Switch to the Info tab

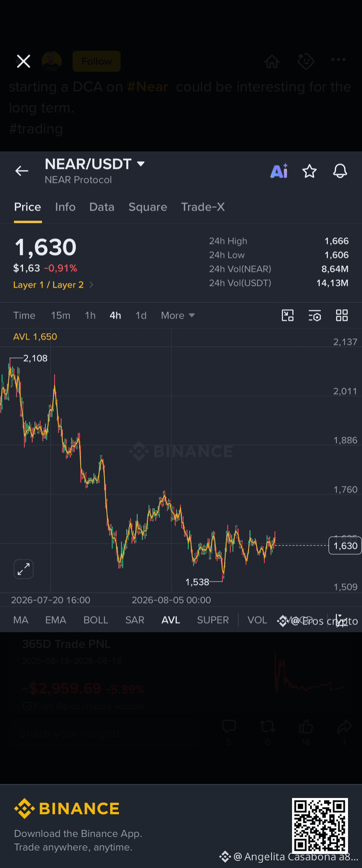65,207
